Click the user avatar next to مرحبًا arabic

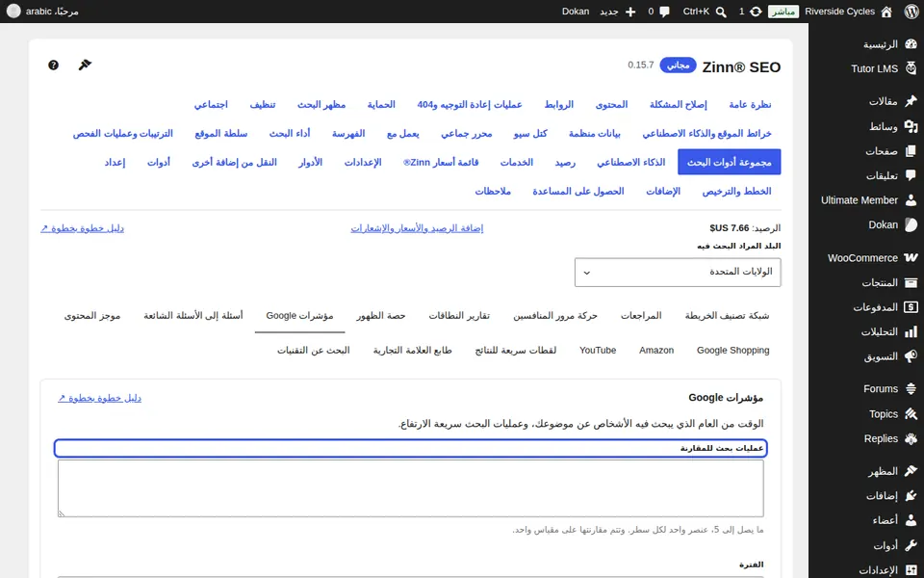click(13, 12)
